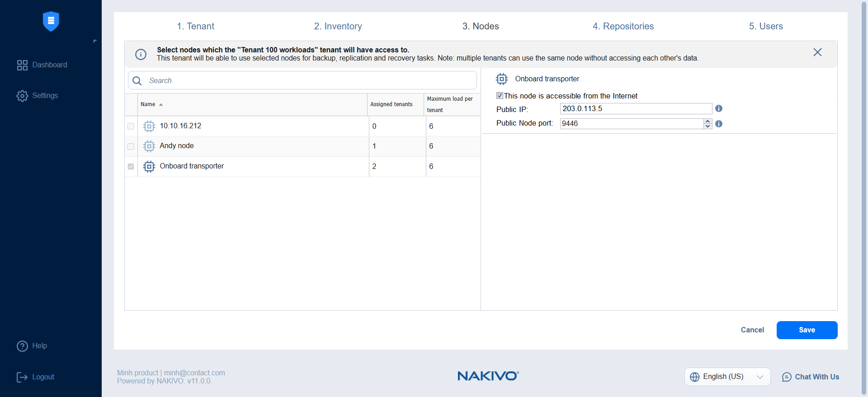Go to the 2. Inventory step

pos(338,26)
